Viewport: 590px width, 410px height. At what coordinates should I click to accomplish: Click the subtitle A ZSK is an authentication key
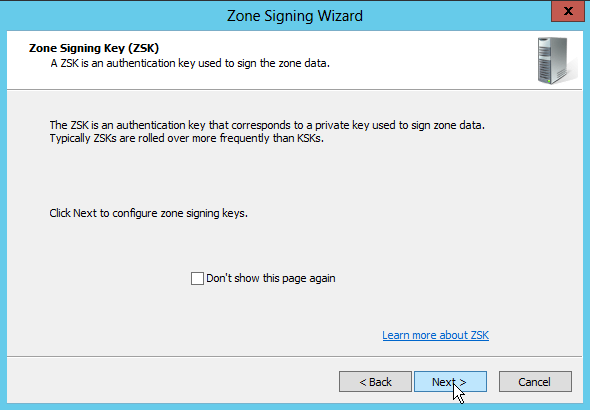[190, 63]
